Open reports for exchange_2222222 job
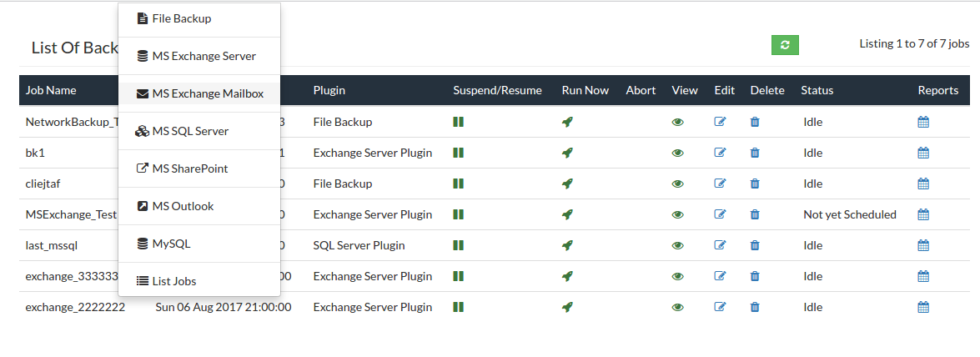Image resolution: width=980 pixels, height=357 pixels. (x=924, y=307)
